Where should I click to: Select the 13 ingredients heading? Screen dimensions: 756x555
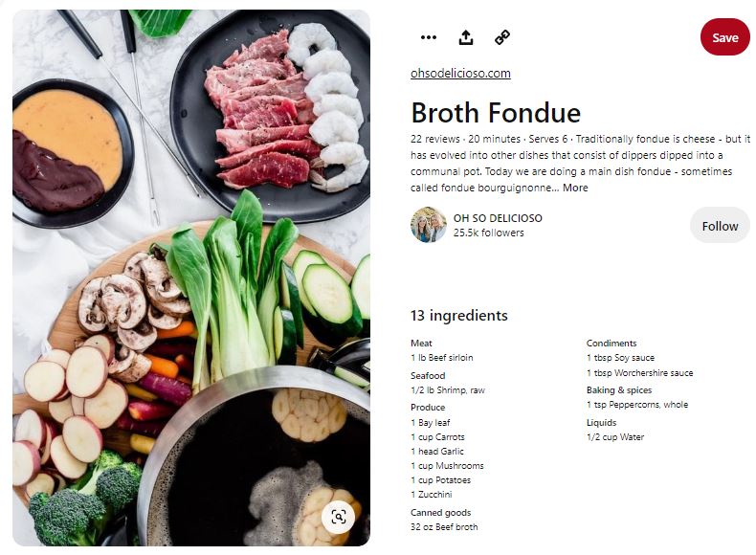(x=459, y=316)
